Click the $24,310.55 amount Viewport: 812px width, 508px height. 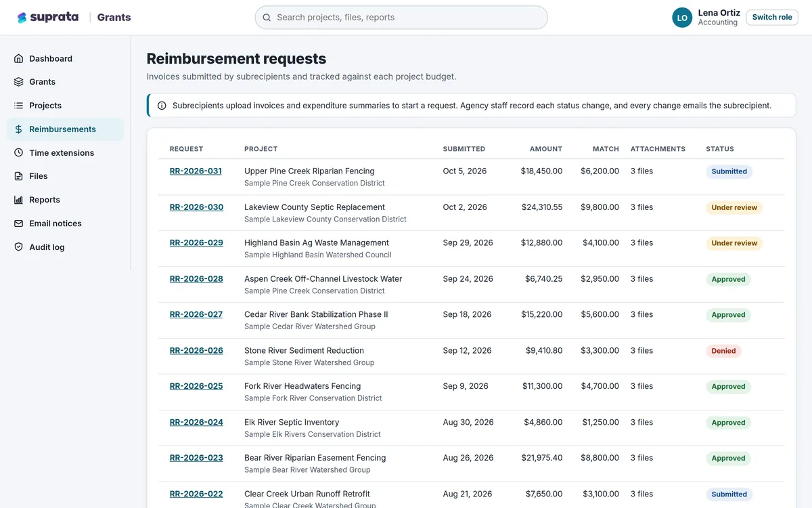542,207
